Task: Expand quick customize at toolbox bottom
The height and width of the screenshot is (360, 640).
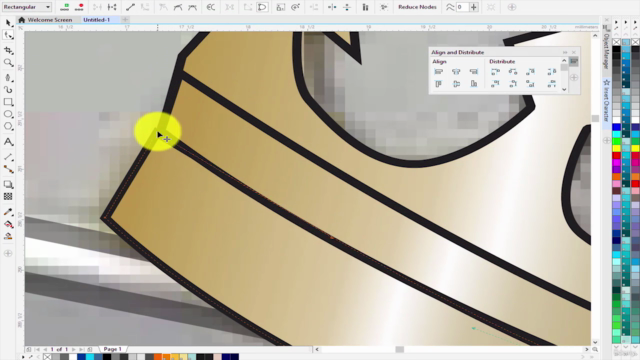Action: tap(8, 253)
